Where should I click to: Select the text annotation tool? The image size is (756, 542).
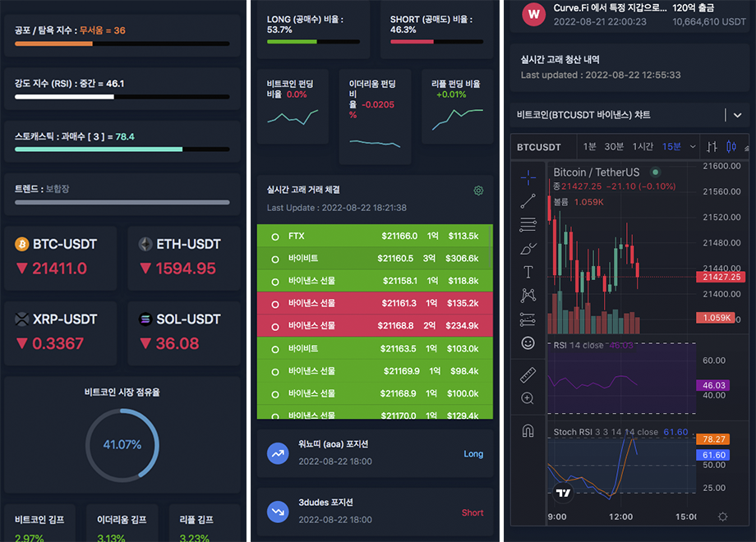click(x=528, y=272)
